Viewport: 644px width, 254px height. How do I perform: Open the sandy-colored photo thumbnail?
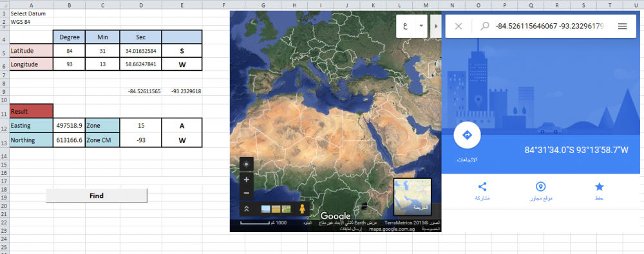(x=276, y=209)
